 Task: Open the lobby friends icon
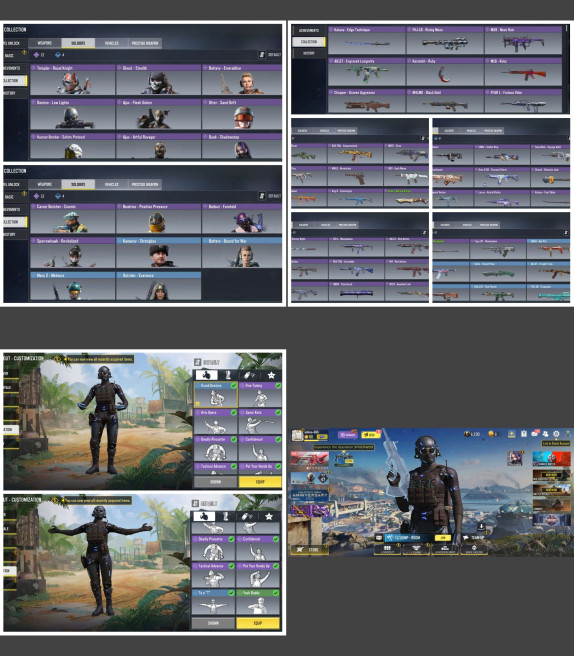(545, 434)
